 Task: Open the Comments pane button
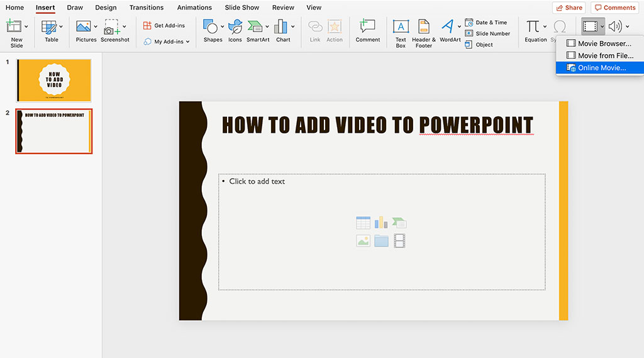[x=615, y=8]
